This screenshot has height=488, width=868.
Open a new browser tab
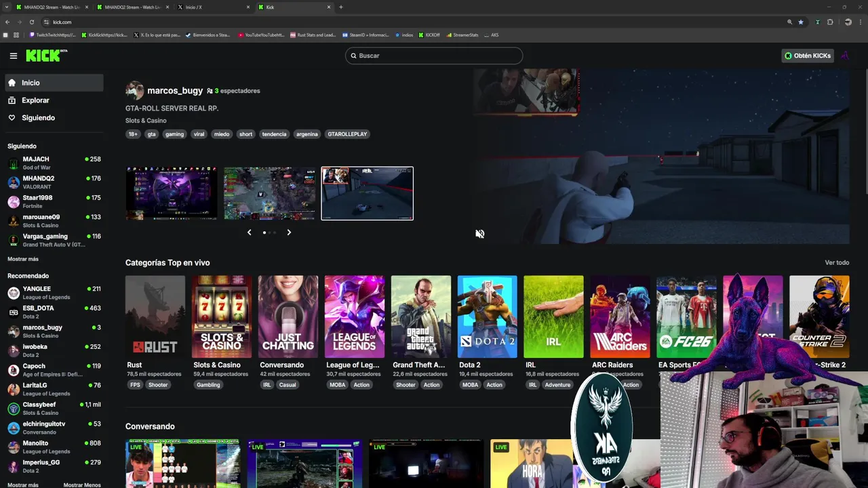click(340, 7)
